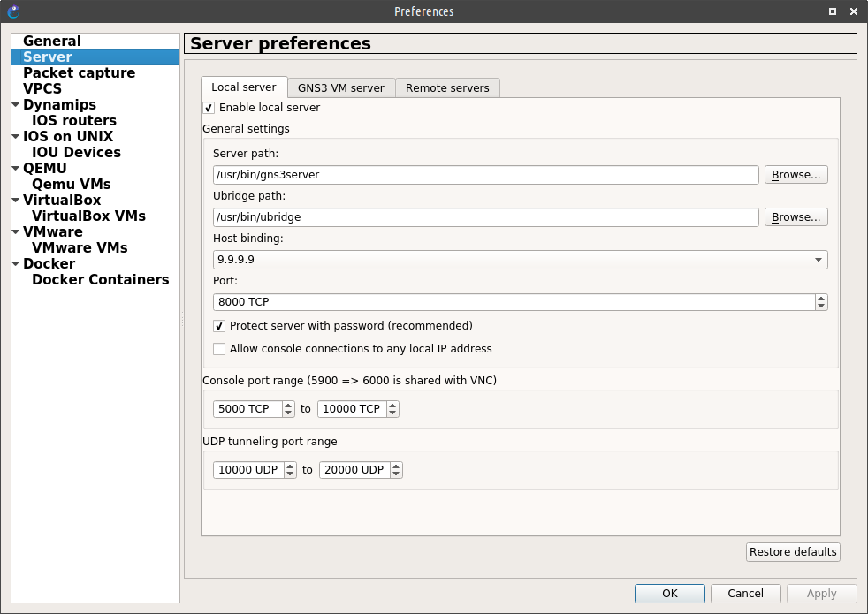Image resolution: width=868 pixels, height=614 pixels.
Task: Uncheck Enable local server checkbox
Action: [209, 108]
